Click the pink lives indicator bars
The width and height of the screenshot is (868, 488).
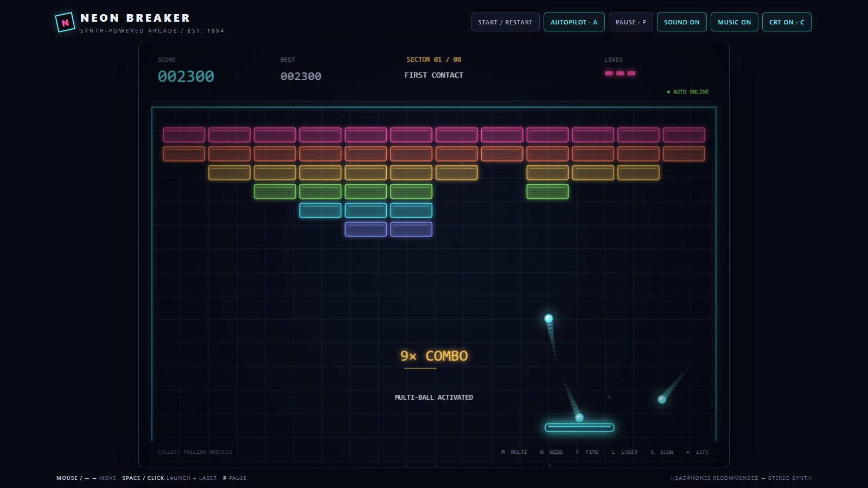tap(620, 73)
